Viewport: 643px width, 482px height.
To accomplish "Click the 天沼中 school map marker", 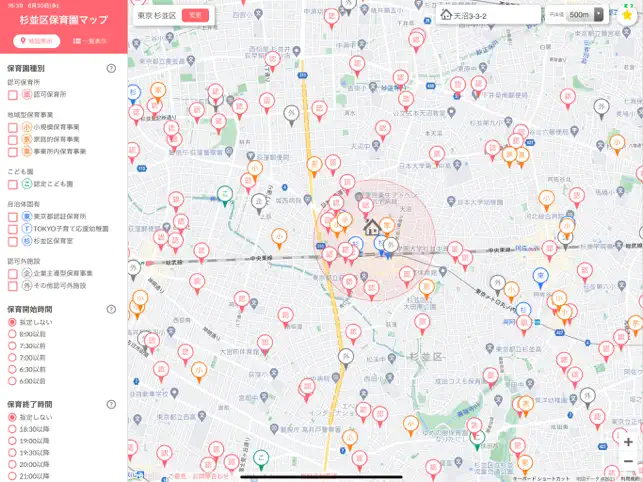I will click(376, 146).
